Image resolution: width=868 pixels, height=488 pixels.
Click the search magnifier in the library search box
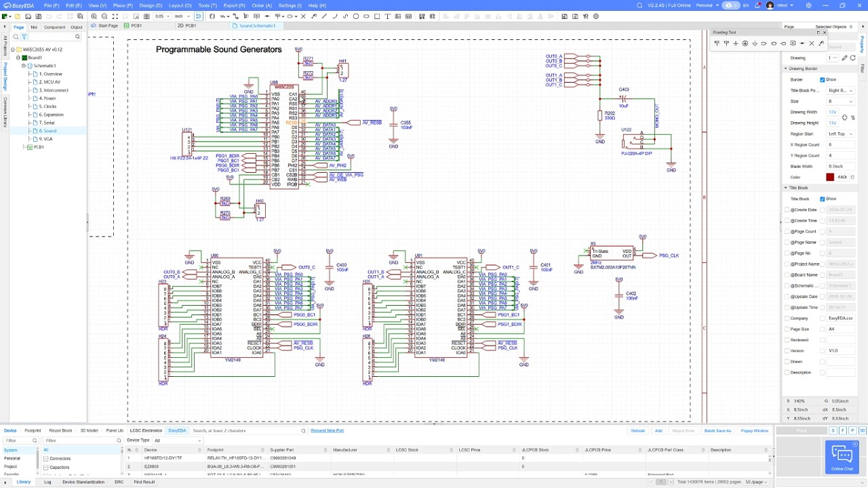click(x=303, y=430)
